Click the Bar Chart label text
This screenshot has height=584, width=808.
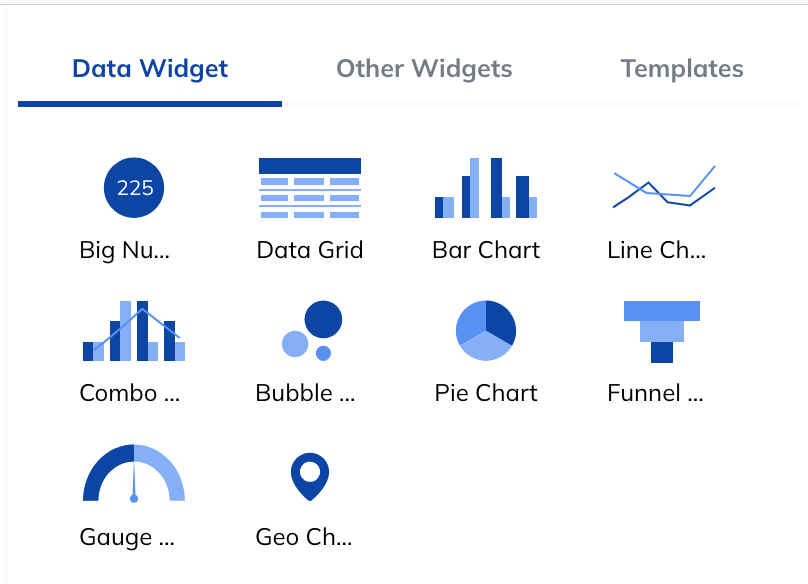[486, 250]
